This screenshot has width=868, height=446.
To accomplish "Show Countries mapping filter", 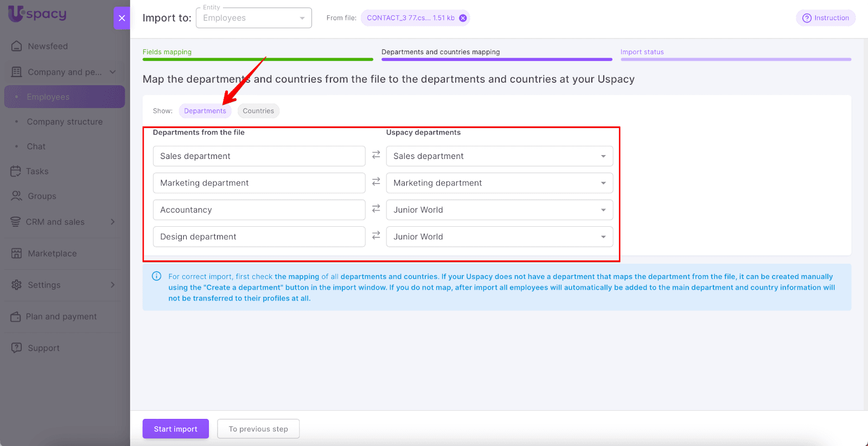I will pos(258,111).
